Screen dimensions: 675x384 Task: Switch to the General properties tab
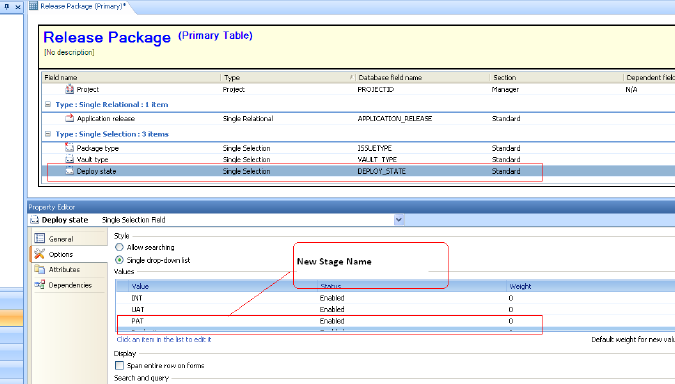69,239
